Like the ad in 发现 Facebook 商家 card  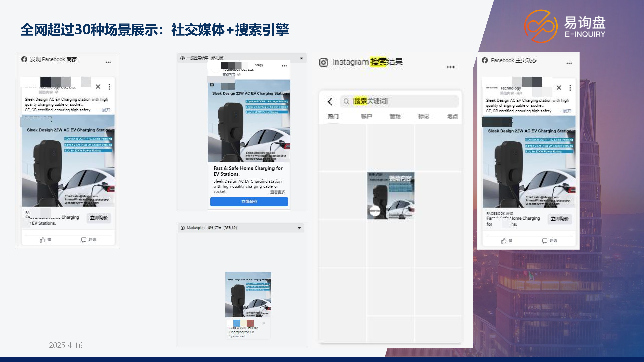[46, 240]
